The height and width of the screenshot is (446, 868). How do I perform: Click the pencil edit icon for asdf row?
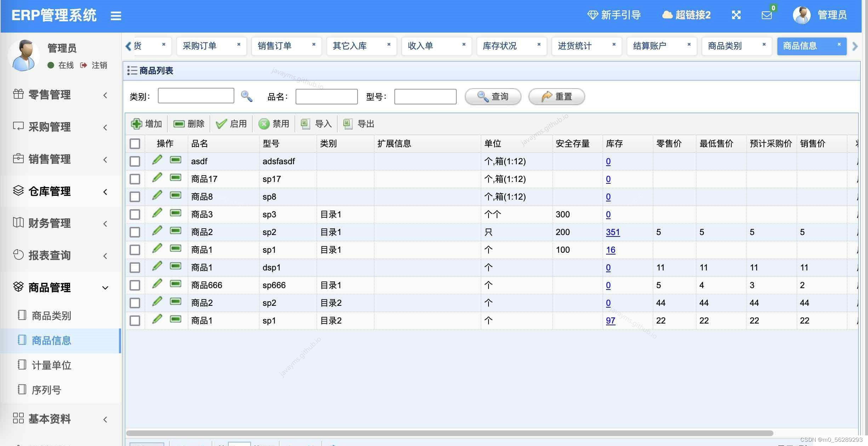(157, 160)
